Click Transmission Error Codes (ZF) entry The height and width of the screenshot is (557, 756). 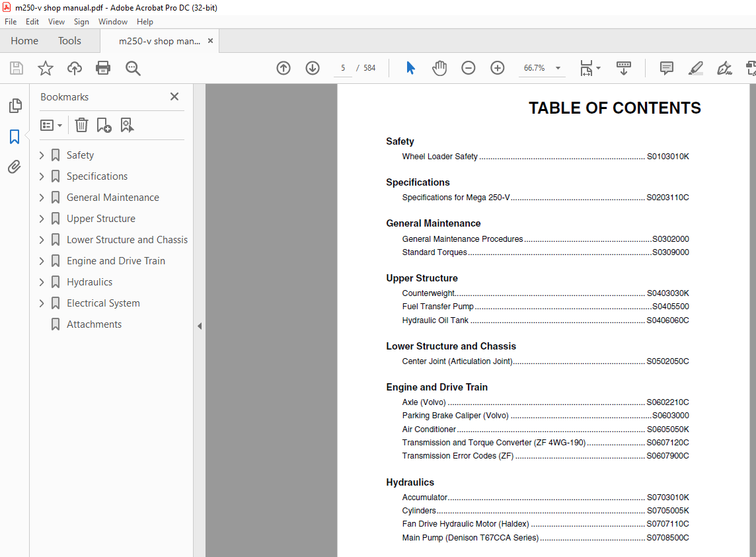(x=545, y=456)
